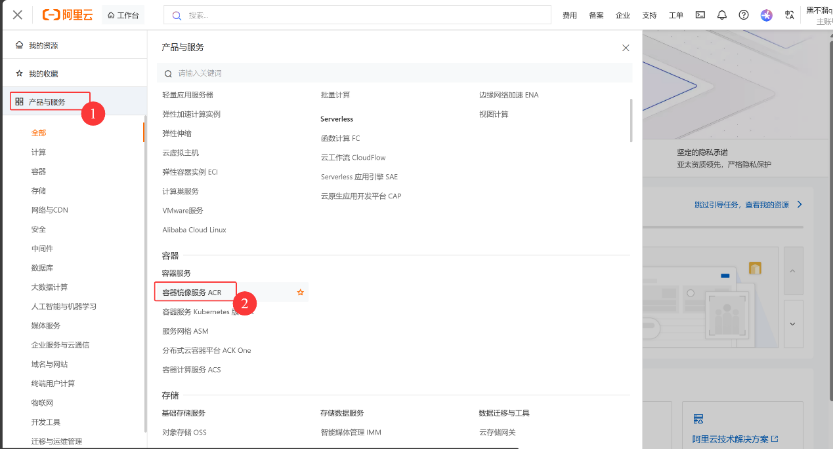833x449 pixels.
Task: Open 轻量应用服务器 product link
Action: pyautogui.click(x=188, y=95)
